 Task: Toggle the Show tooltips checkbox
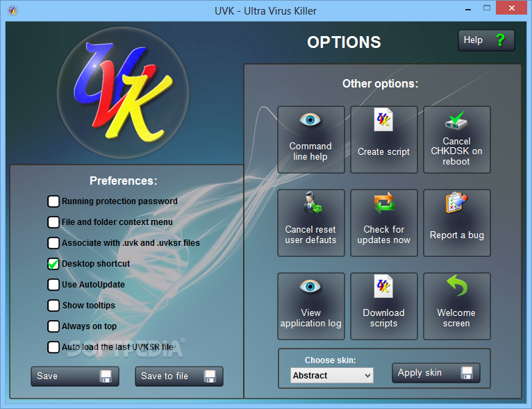coord(53,306)
